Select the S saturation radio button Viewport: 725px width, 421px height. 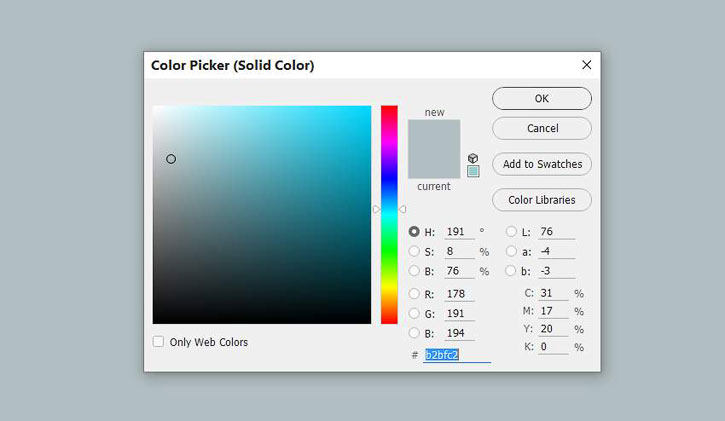414,252
